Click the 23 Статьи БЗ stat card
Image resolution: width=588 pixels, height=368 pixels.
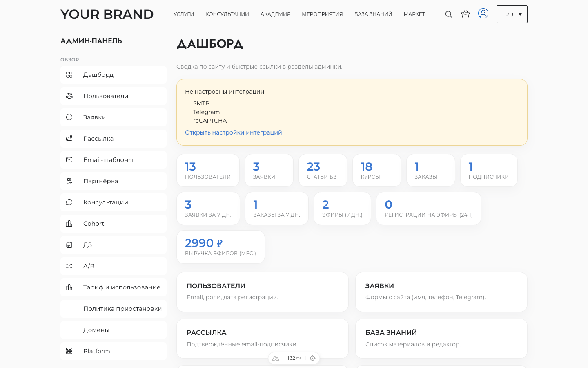click(323, 171)
